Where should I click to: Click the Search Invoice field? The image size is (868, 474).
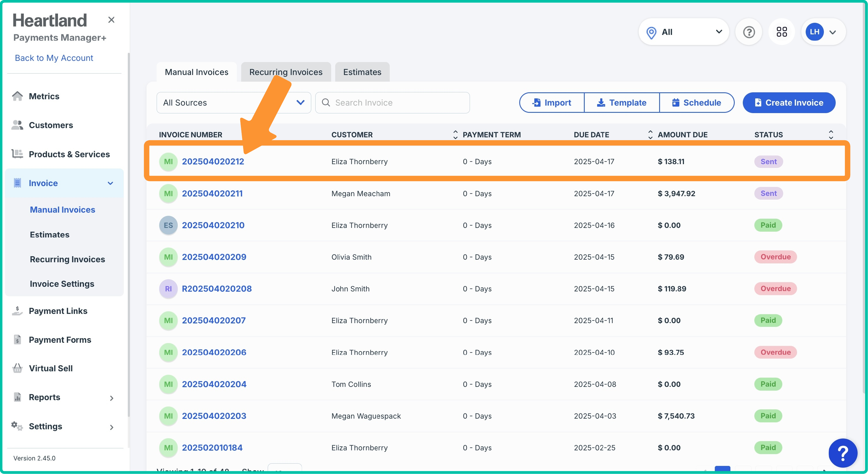(392, 102)
